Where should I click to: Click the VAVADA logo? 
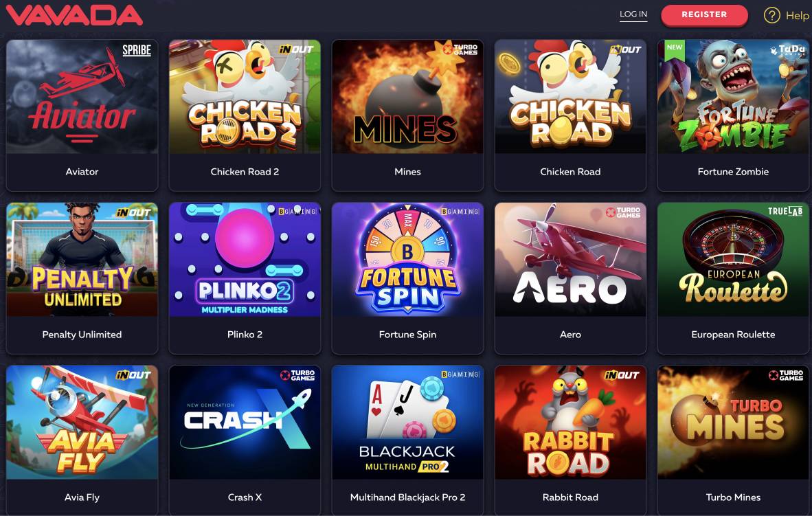[74, 16]
